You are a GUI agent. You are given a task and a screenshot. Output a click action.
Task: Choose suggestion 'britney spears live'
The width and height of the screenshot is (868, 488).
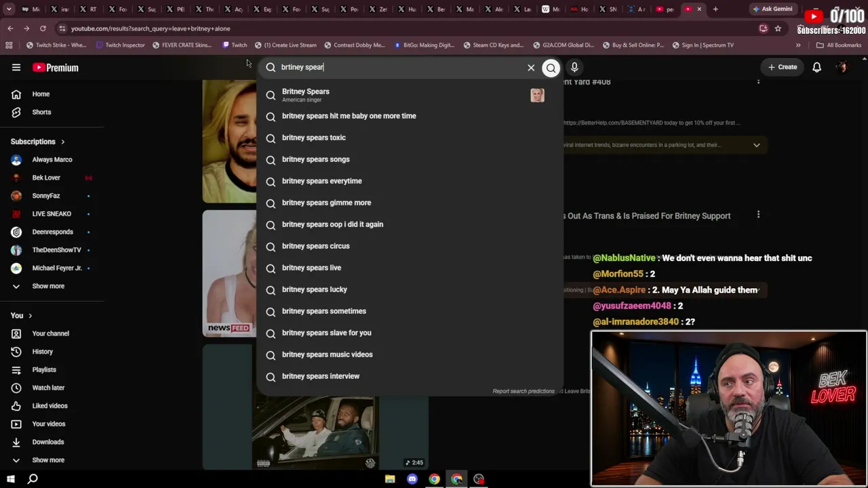tap(410, 268)
